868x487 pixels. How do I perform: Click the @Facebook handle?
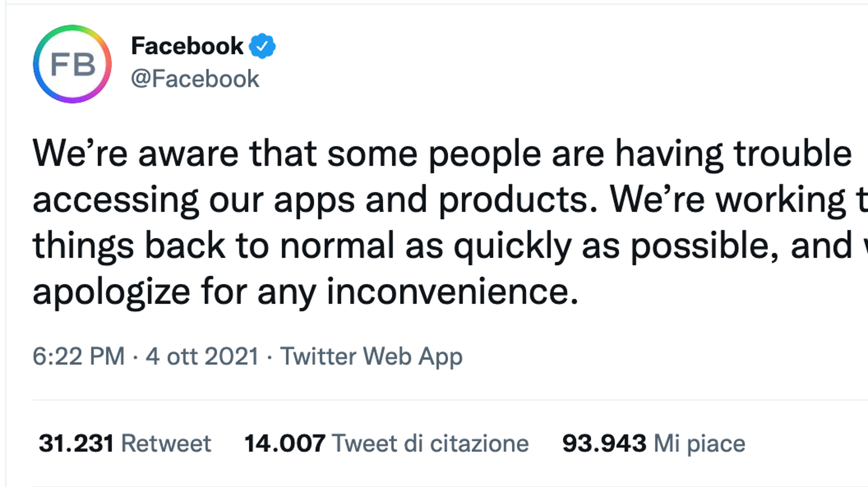pyautogui.click(x=195, y=79)
